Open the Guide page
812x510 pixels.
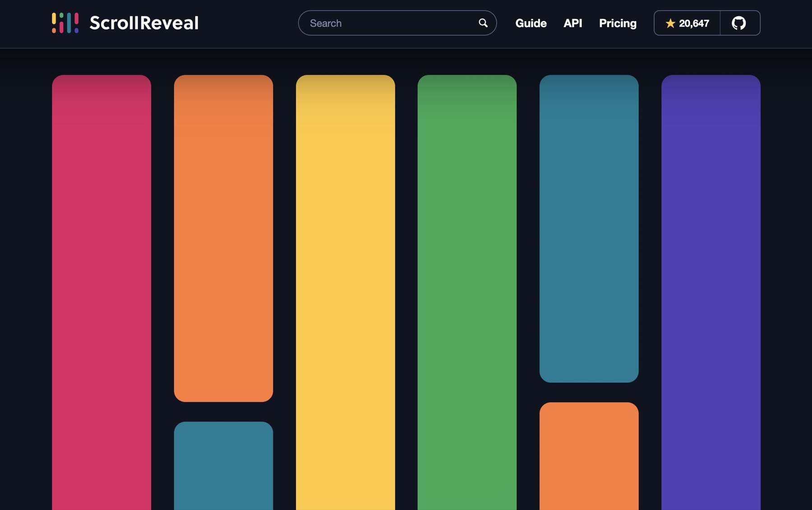click(x=531, y=23)
